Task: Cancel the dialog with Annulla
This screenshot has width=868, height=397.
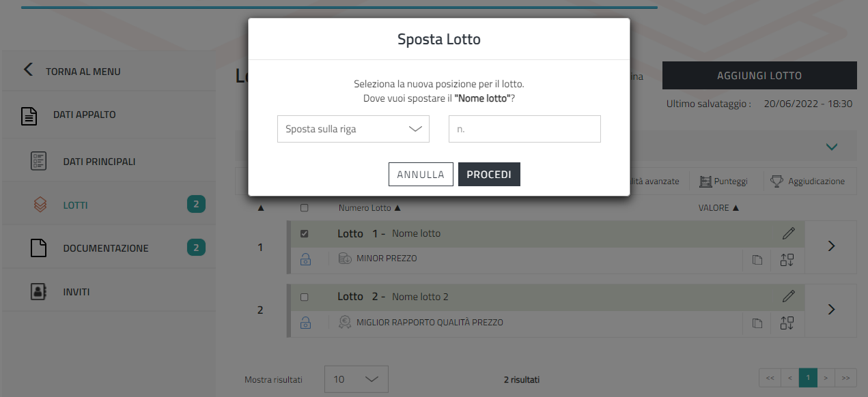Action: point(421,175)
